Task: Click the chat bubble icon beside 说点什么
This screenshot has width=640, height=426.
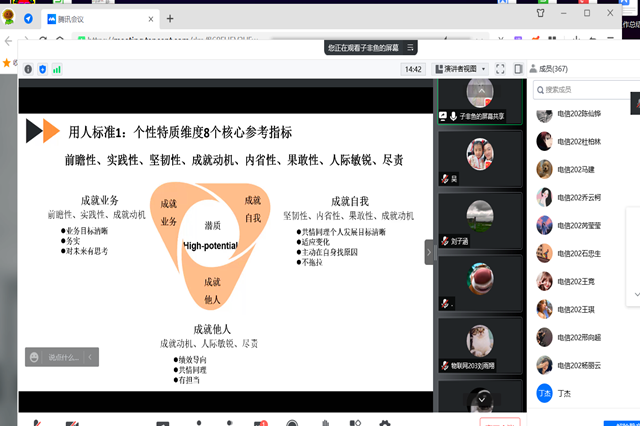Action: click(33, 357)
